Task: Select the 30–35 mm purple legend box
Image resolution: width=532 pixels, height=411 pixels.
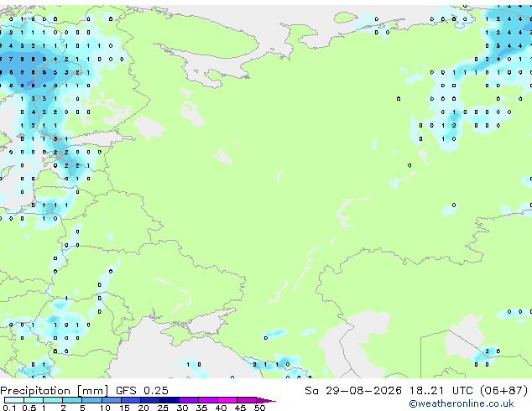Action: [189, 400]
